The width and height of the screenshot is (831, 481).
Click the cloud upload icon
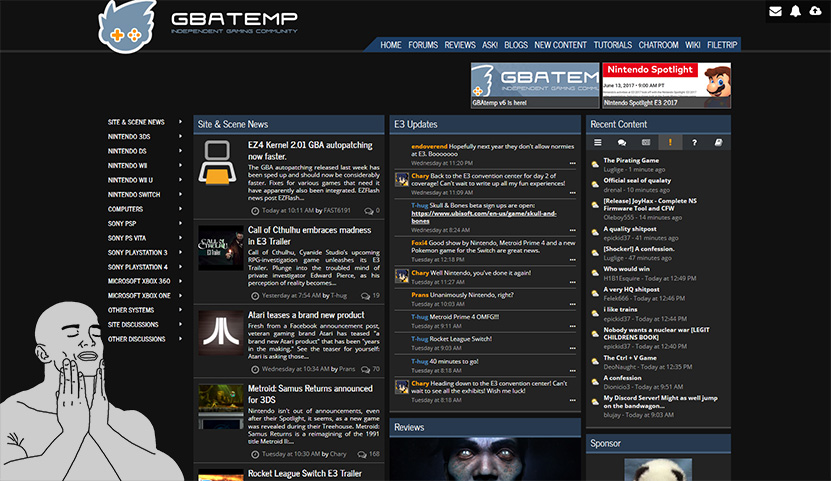click(815, 11)
